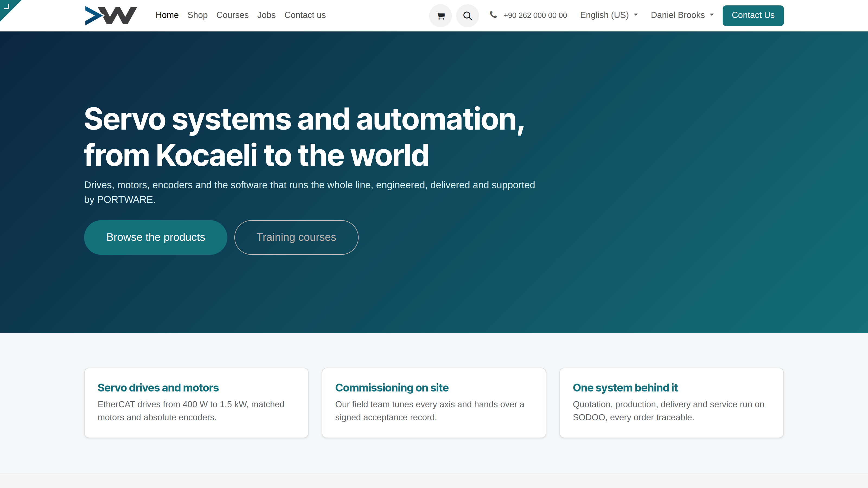The image size is (868, 488).
Task: Click the Training courses button
Action: [296, 237]
